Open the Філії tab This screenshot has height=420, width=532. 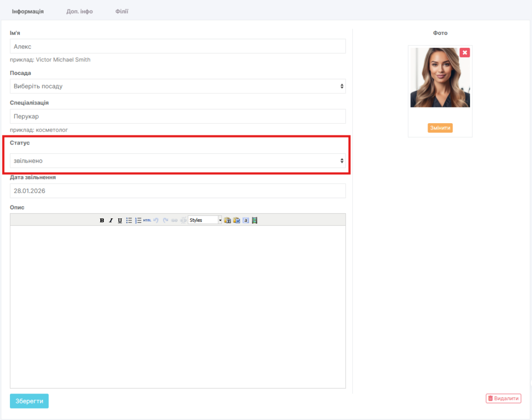pyautogui.click(x=122, y=11)
